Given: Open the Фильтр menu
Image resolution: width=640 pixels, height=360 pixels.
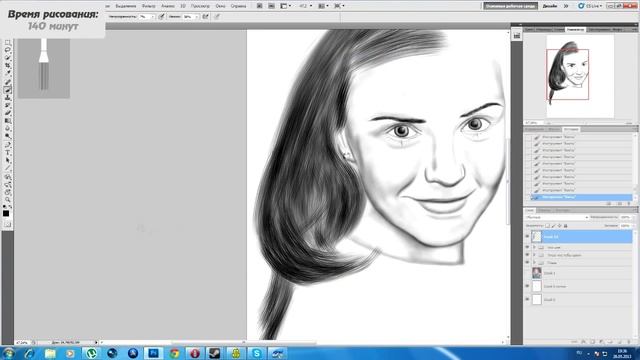Looking at the screenshot, I should click(149, 6).
